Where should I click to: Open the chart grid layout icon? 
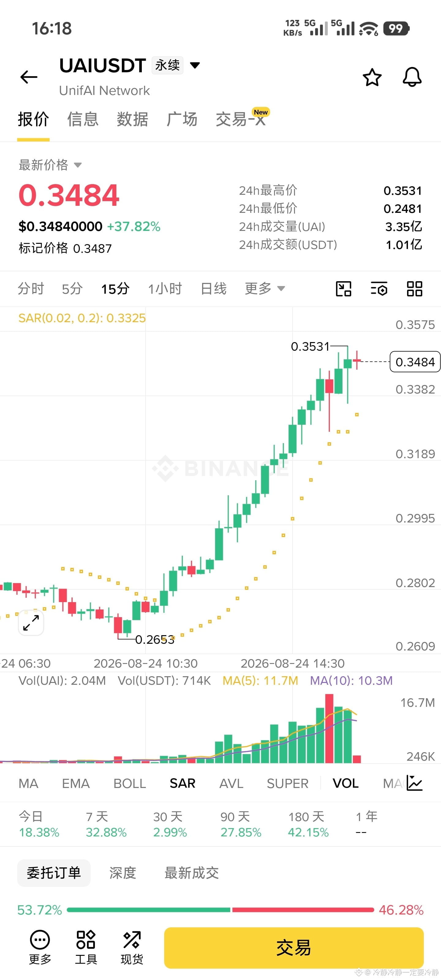coord(414,289)
